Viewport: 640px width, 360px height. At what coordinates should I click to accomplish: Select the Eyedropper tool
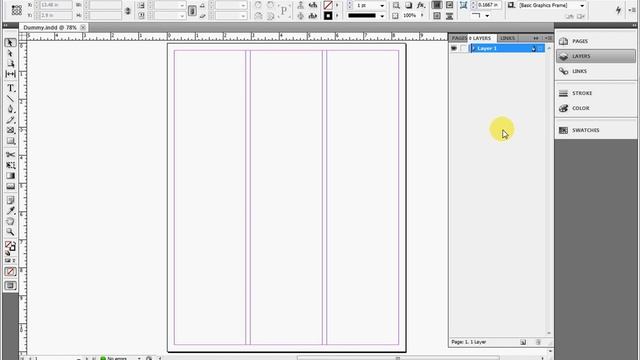(11, 211)
